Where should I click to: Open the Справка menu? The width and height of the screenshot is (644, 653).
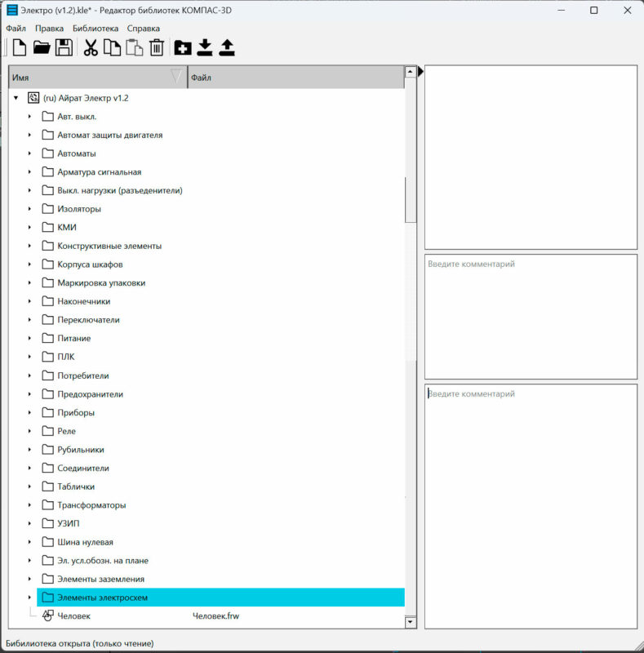144,29
